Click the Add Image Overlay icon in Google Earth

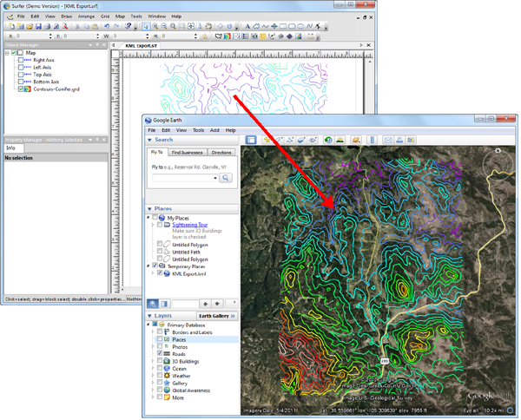click(x=301, y=140)
